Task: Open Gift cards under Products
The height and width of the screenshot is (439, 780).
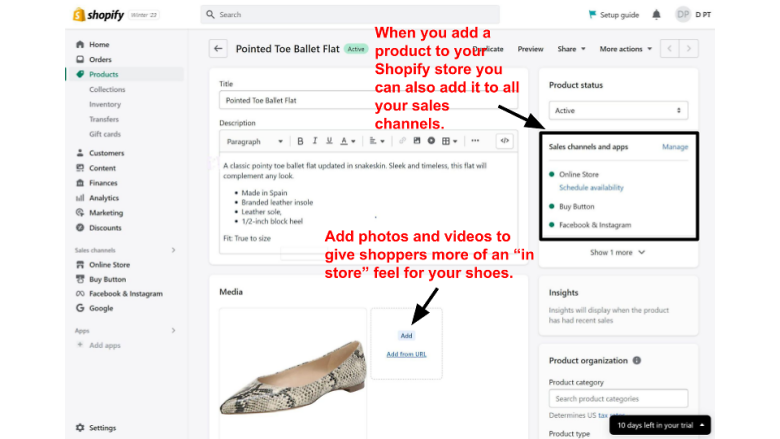Action: (105, 134)
